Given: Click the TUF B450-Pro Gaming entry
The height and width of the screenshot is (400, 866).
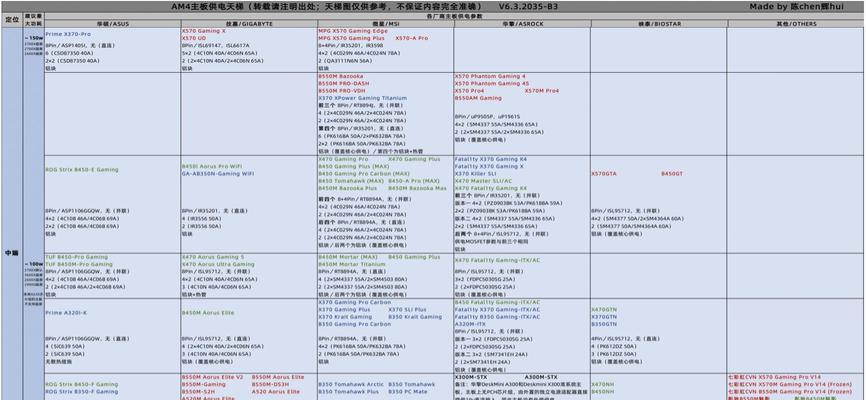Looking at the screenshot, I should [77, 257].
